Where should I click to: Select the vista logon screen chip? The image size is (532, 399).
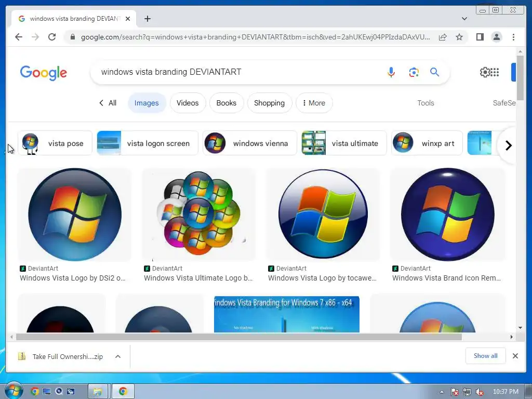(147, 143)
